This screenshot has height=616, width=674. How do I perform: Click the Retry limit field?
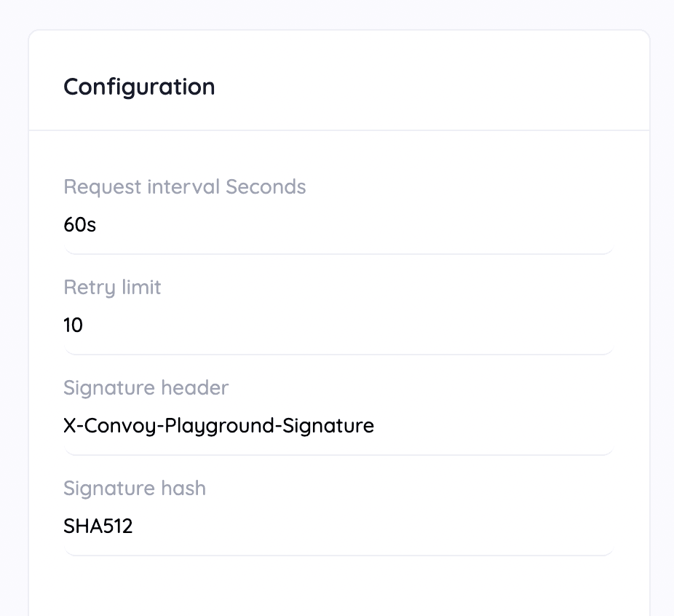[x=338, y=325]
